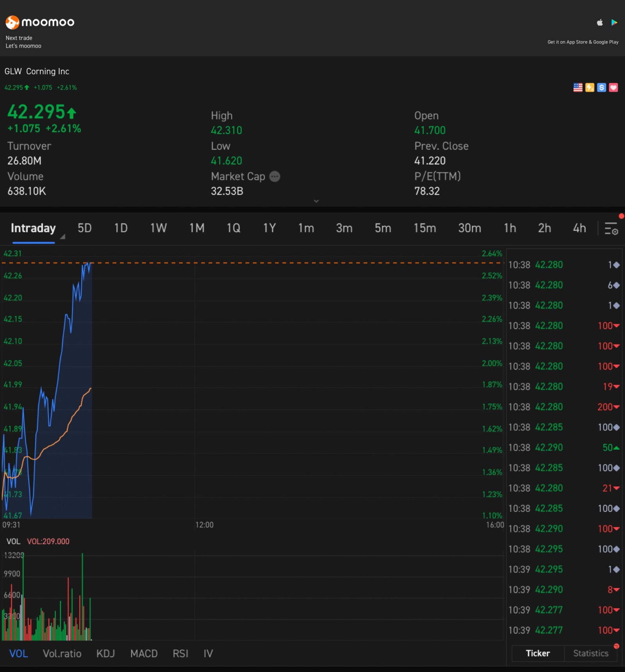Click the tallest green volume bar

pyautogui.click(x=82, y=596)
